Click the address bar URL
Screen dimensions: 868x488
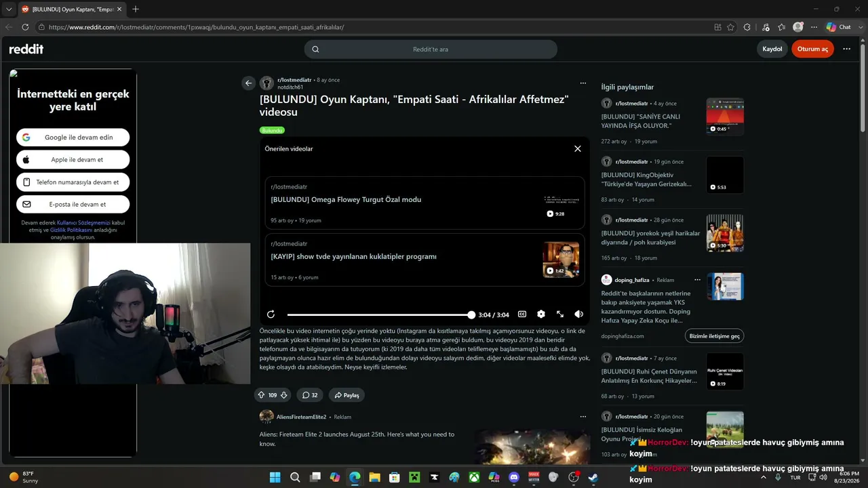pyautogui.click(x=197, y=27)
